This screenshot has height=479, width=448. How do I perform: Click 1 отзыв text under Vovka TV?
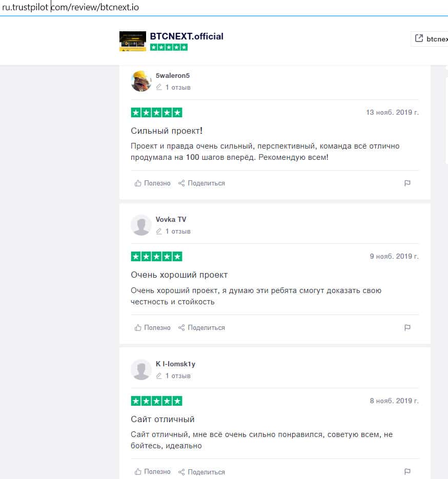[x=178, y=231]
